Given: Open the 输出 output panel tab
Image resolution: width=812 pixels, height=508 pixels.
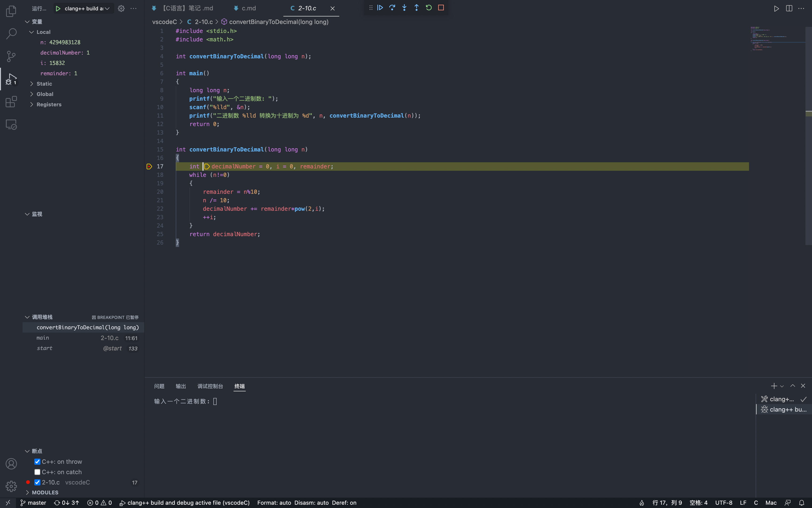Looking at the screenshot, I should coord(181,386).
